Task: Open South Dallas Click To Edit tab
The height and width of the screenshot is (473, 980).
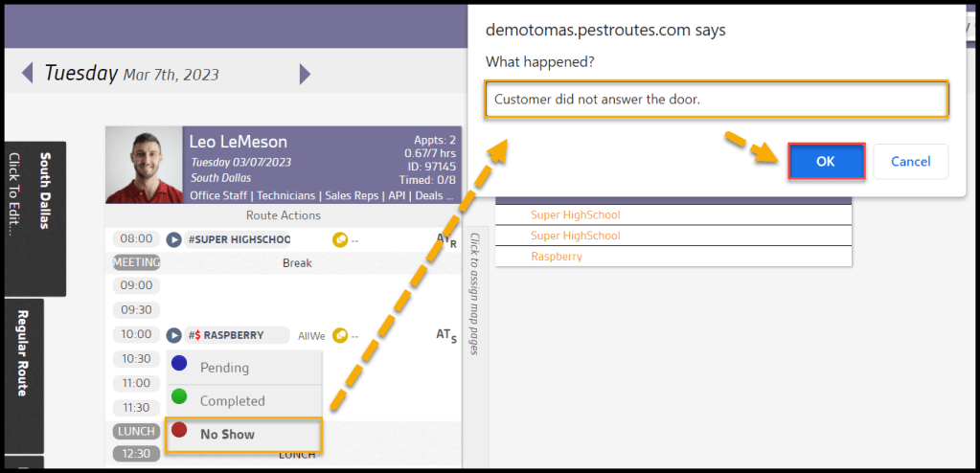Action: (35, 217)
